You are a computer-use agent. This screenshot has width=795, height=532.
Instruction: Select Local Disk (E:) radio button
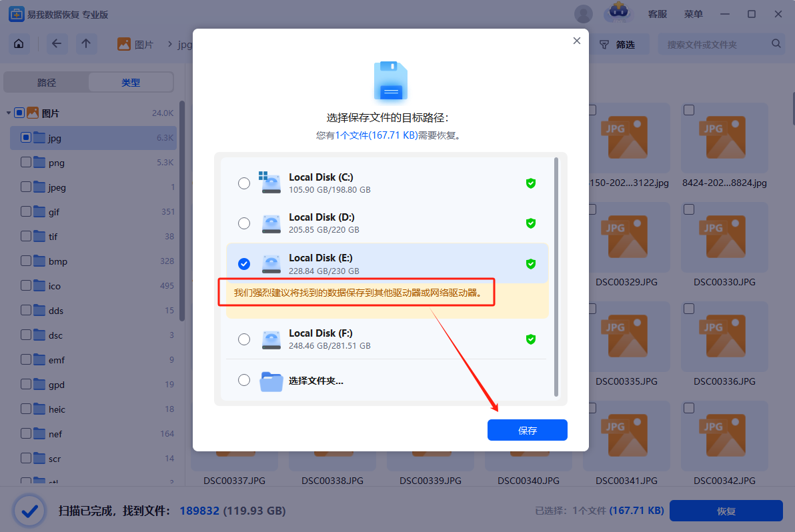click(x=244, y=263)
